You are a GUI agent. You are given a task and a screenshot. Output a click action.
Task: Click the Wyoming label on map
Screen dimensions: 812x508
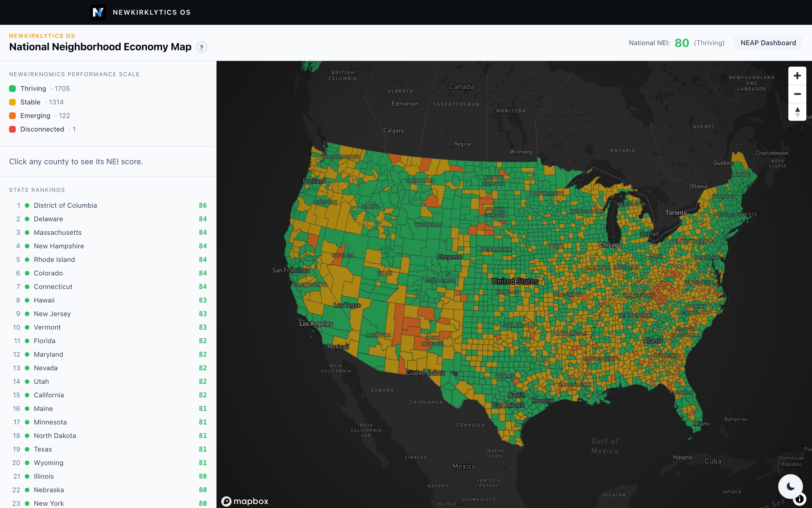pyautogui.click(x=428, y=225)
